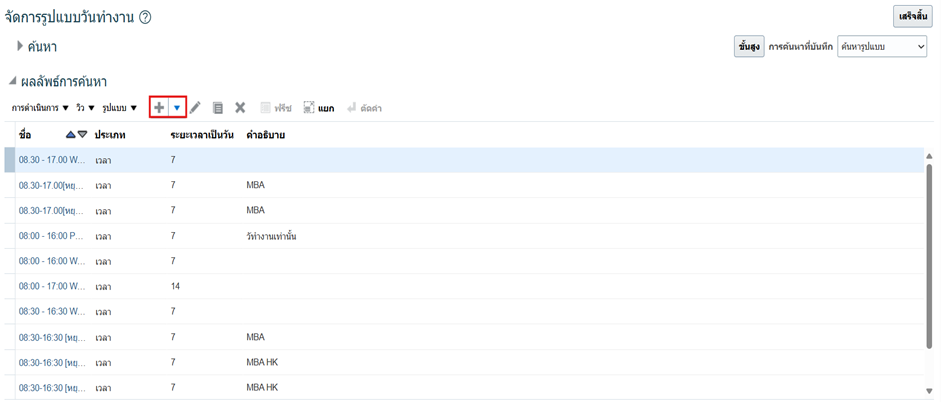Open the saved search ค้นหารูปแบบ dropdown
Viewport: 941px width, 402px height.
click(x=882, y=46)
